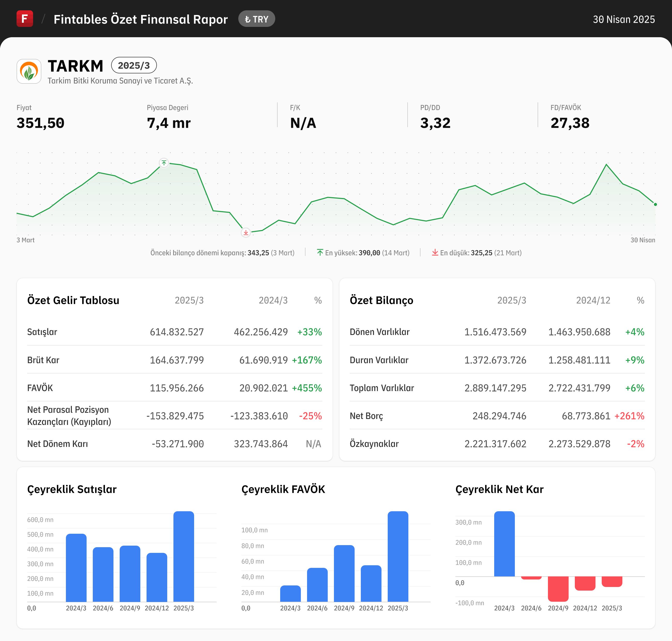Click the green arrow beside En yüksek
The width and height of the screenshot is (672, 641).
(320, 253)
